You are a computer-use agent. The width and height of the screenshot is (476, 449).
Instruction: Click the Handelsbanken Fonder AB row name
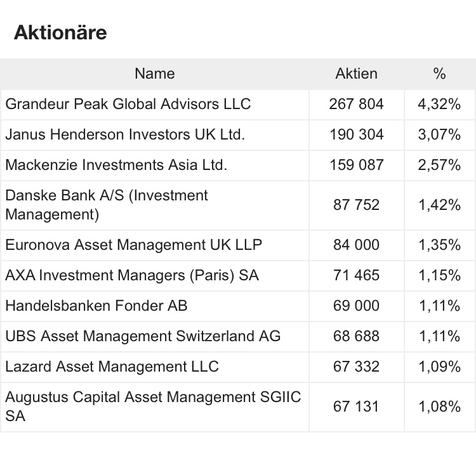96,306
